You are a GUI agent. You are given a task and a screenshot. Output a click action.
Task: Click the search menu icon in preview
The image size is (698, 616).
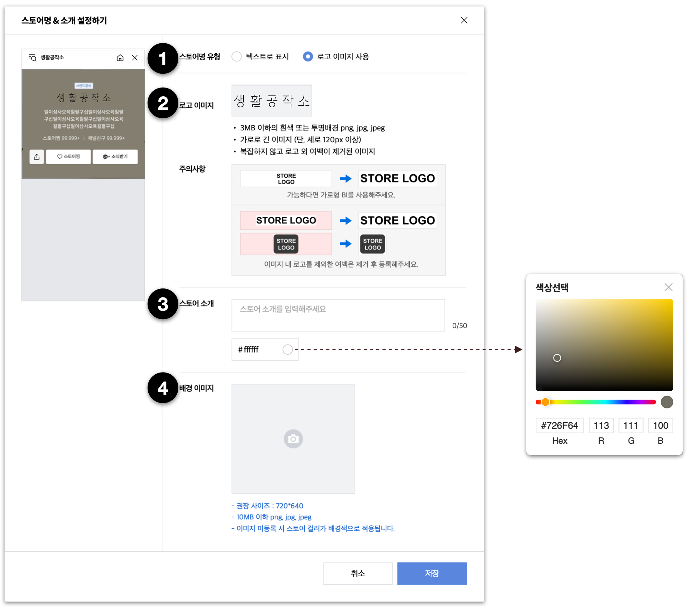[x=32, y=58]
